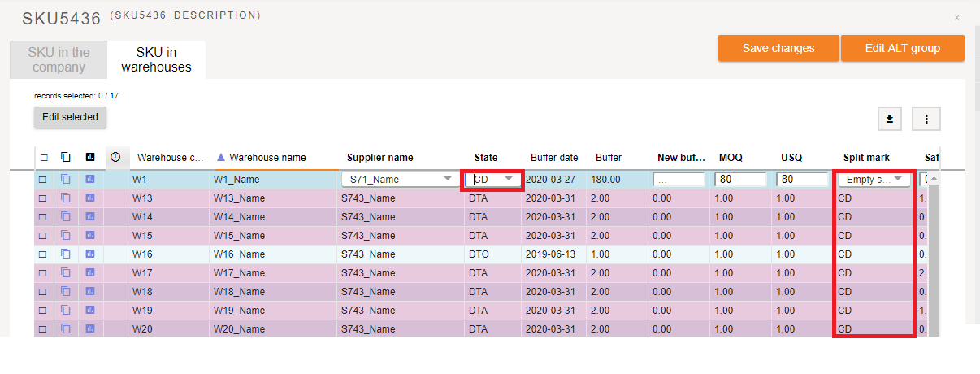Screen dimensions: 980x374
Task: Click the chart icon in row W13
Action: tap(90, 198)
